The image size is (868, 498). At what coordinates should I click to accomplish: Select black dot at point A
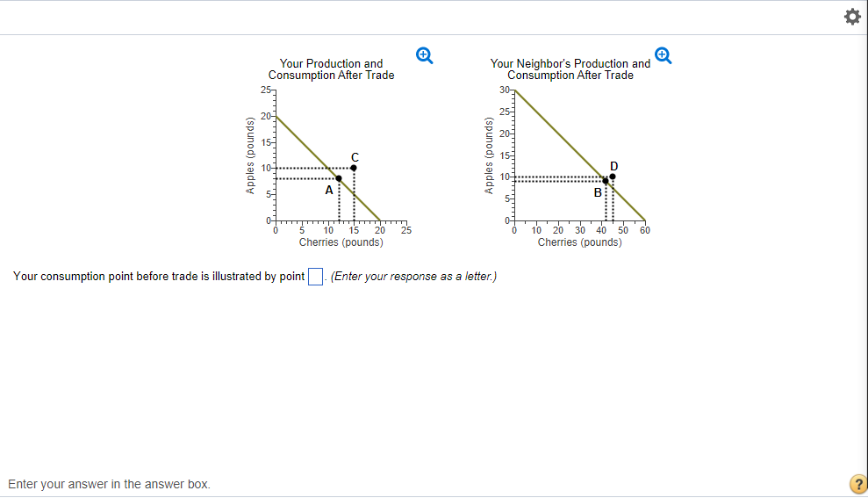[x=339, y=179]
